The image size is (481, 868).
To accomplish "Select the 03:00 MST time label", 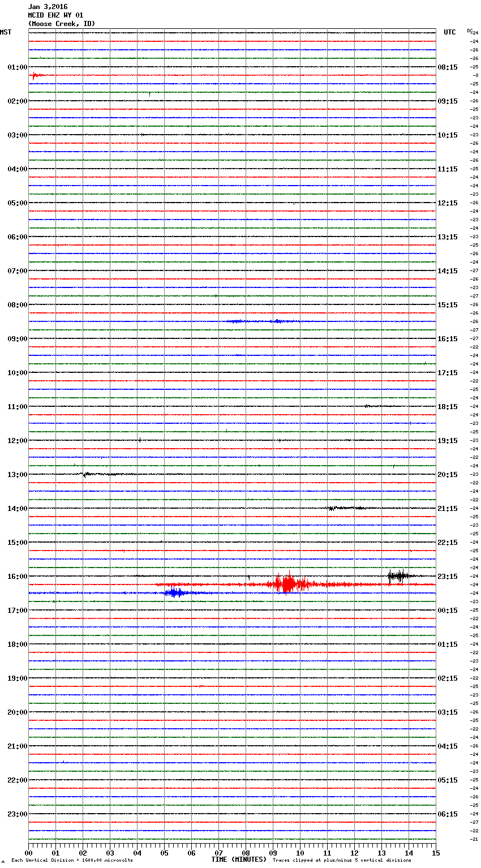I will (18, 135).
